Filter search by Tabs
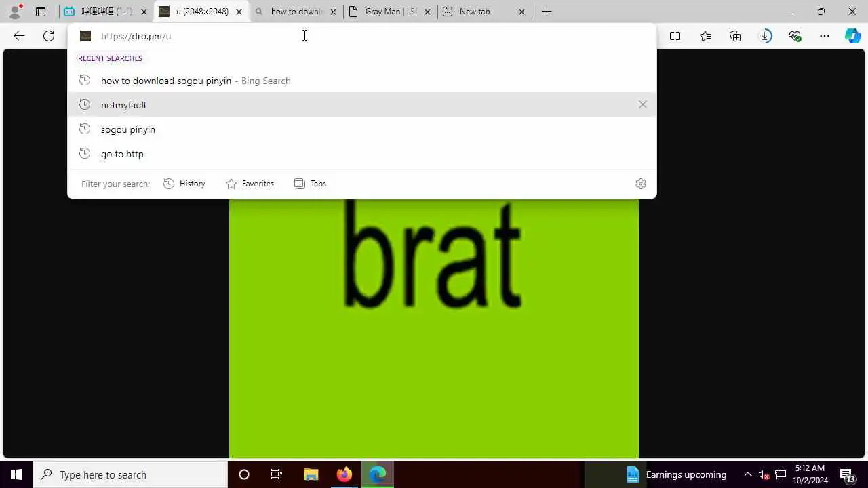 tap(311, 184)
